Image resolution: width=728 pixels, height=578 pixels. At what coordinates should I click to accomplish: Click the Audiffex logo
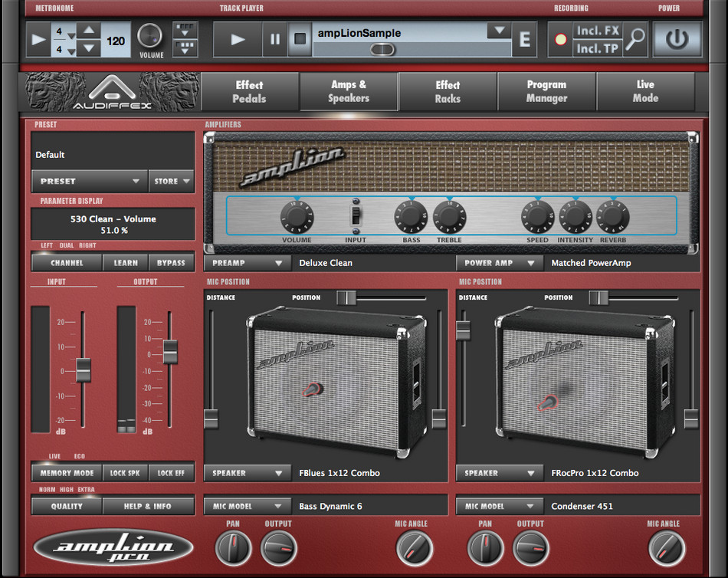pyautogui.click(x=112, y=91)
